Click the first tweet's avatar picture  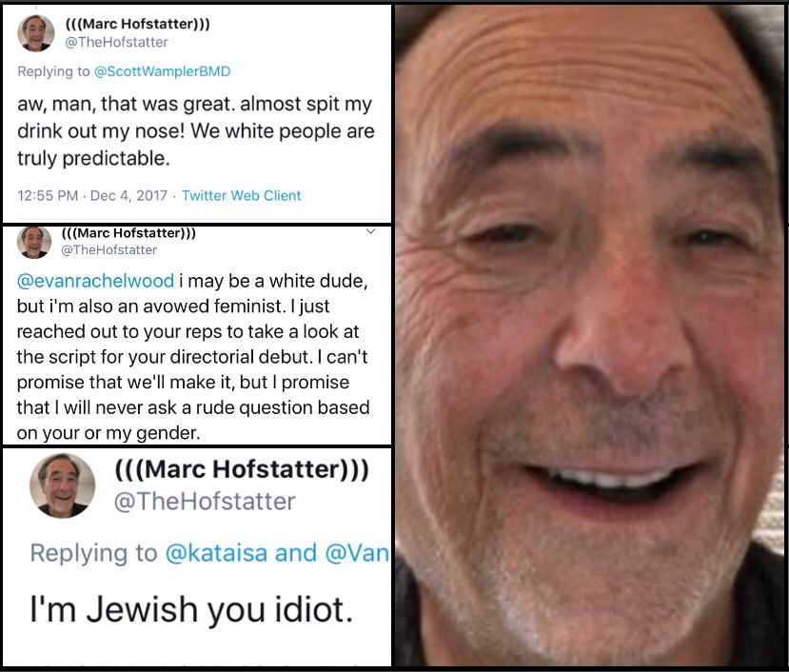(36, 33)
